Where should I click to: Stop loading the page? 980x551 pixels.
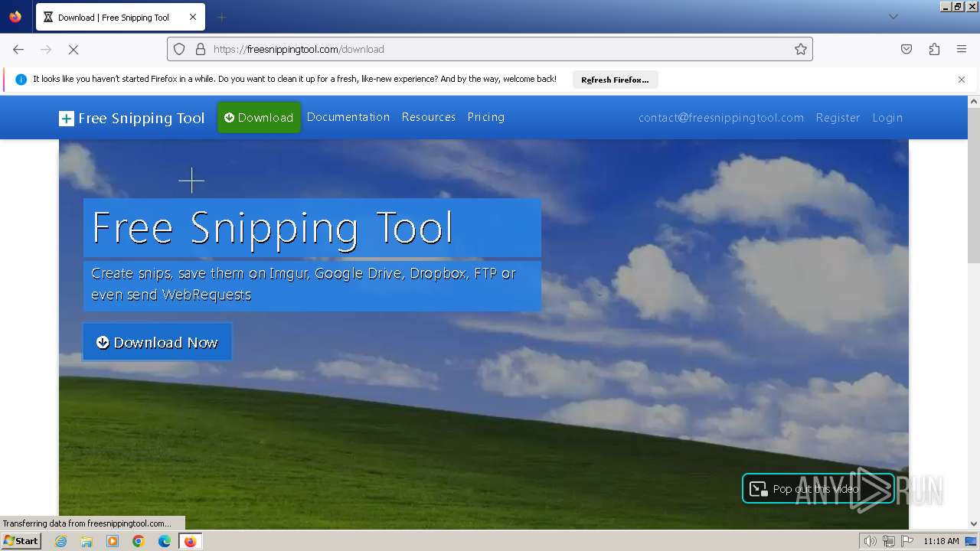click(x=73, y=49)
